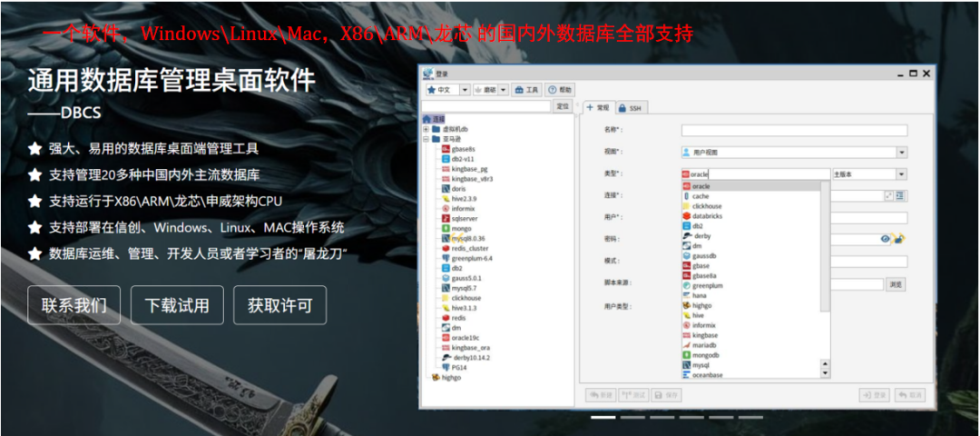Click the 登录 login button at bottom
980x436 pixels.
point(875,395)
